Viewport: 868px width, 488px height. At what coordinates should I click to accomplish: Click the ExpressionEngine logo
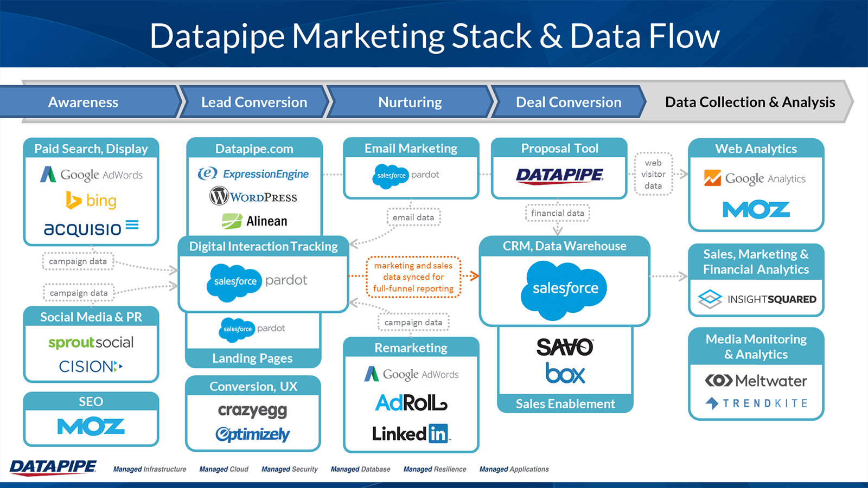click(x=253, y=174)
